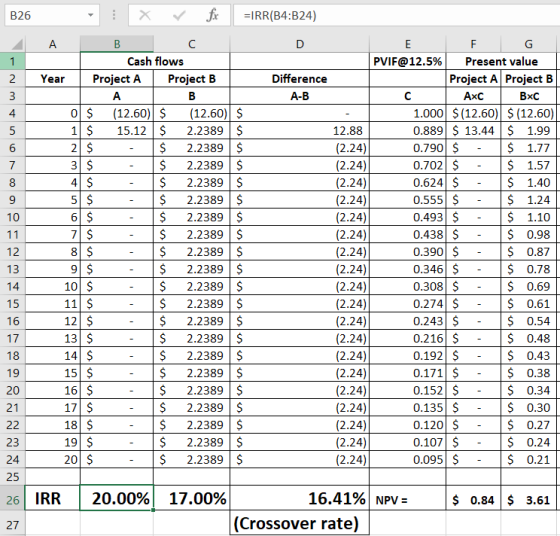Click the Select All corner triangle
Image resolution: width=560 pixels, height=536 pixels.
(18, 44)
